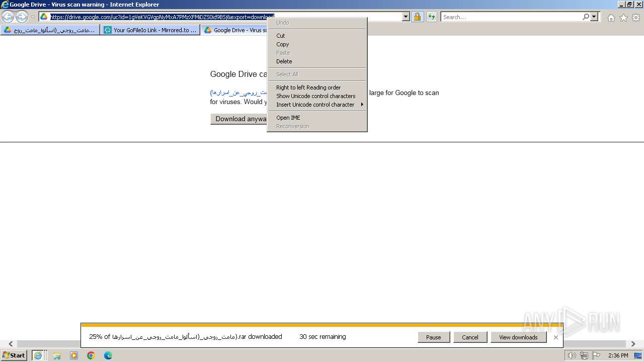This screenshot has height=362, width=644.
Task: Open the Tools gear icon
Action: 636,18
